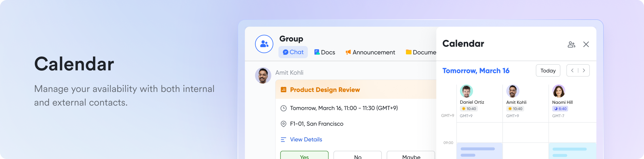Click Amit Kohli's avatar in chat
The height and width of the screenshot is (159, 644).
263,76
